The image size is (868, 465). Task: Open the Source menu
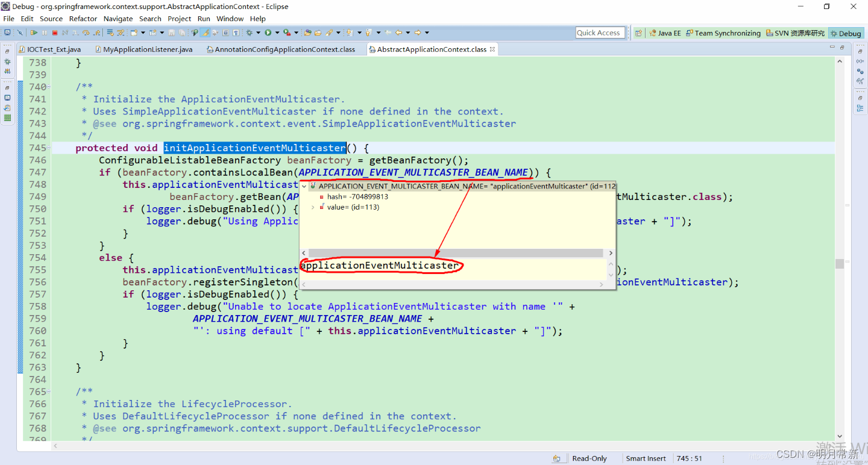coord(51,19)
